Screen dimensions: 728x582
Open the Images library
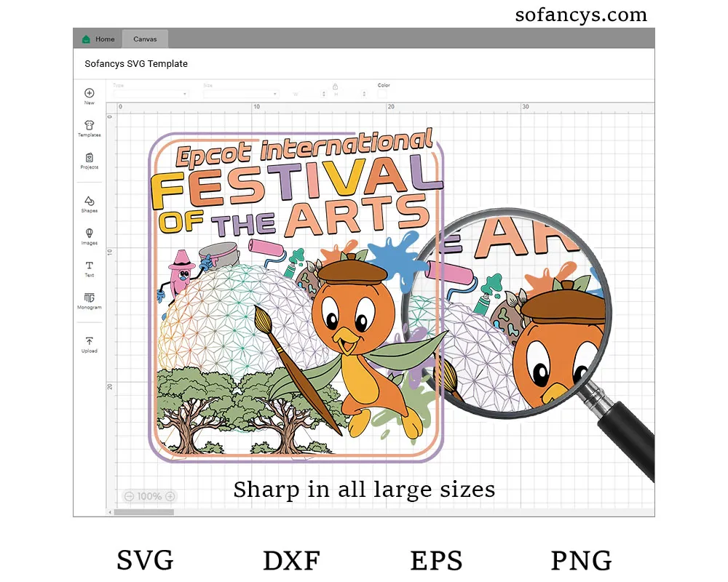tap(89, 234)
